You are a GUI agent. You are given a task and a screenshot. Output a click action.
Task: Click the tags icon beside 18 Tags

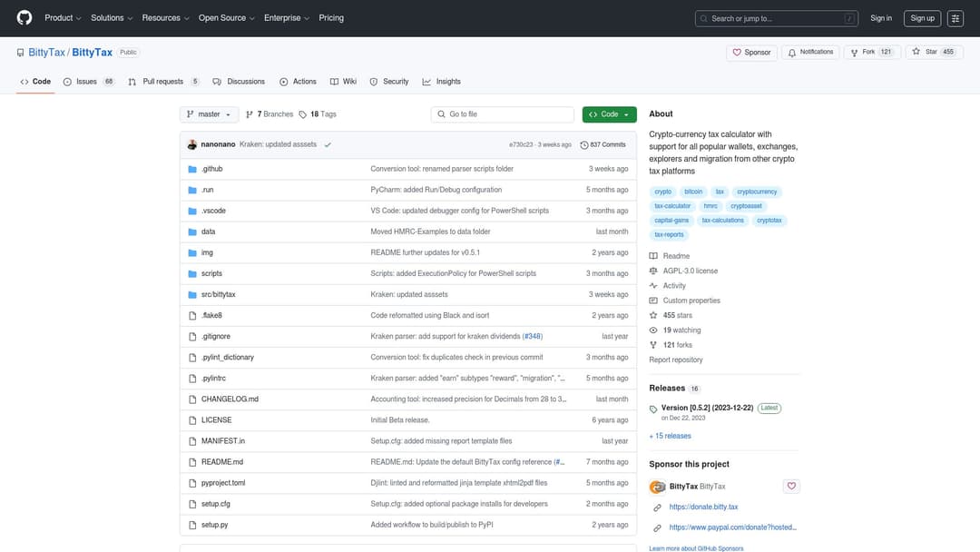tap(302, 114)
